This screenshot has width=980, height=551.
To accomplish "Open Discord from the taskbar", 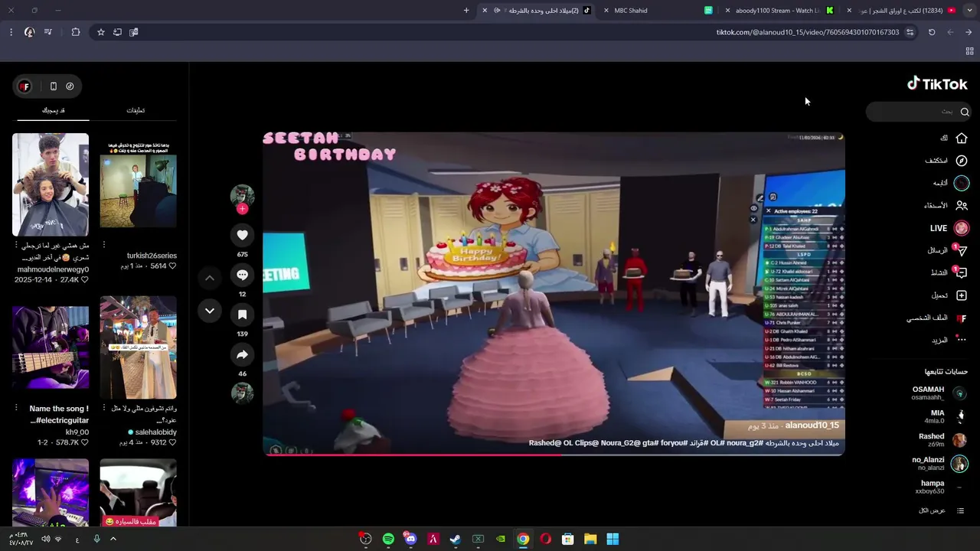I will pos(410,539).
